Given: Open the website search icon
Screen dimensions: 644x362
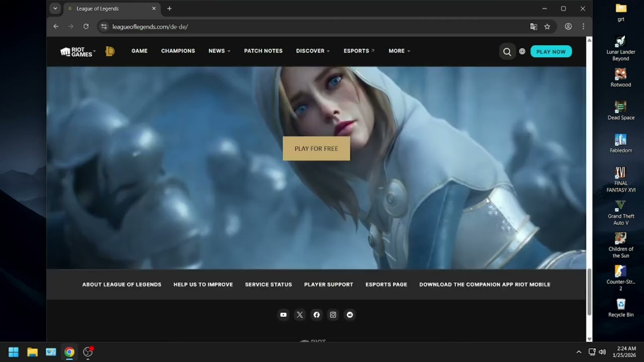Looking at the screenshot, I should pos(507,51).
